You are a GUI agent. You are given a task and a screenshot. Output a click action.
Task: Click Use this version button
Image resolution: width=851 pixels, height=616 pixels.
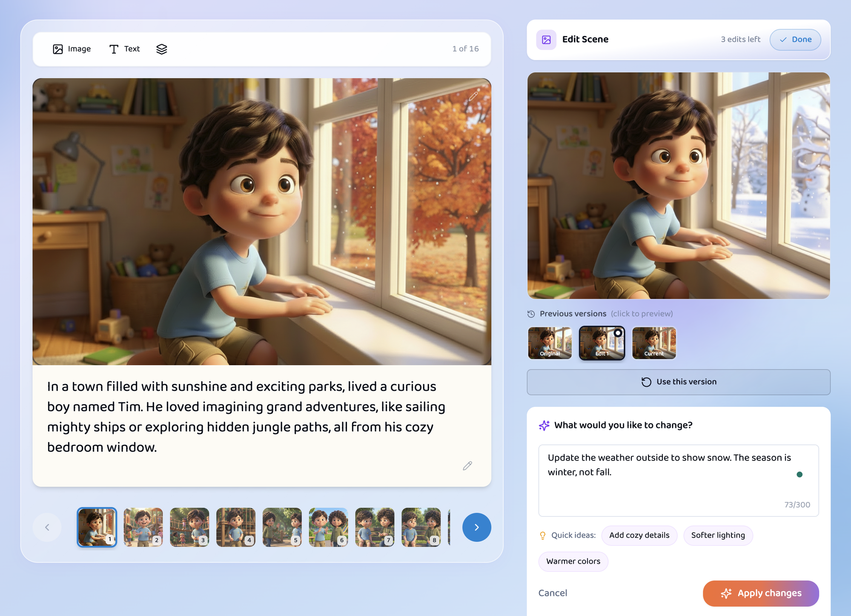tap(678, 382)
